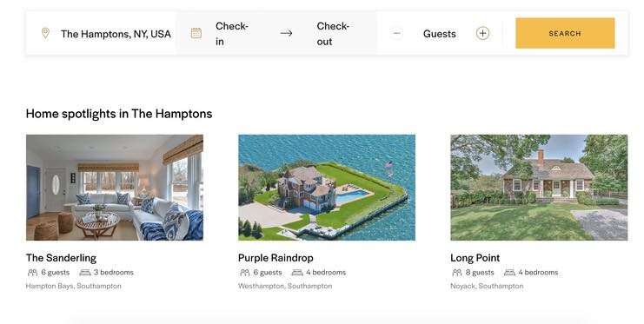The height and width of the screenshot is (324, 644).
Task: Click 'Hampton Bays, Southampton' location text
Action: click(x=74, y=286)
